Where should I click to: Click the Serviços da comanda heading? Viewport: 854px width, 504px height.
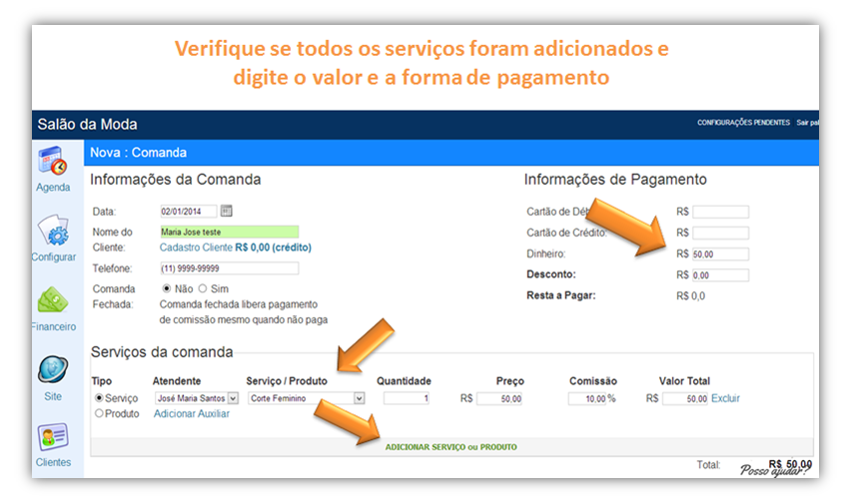[162, 352]
